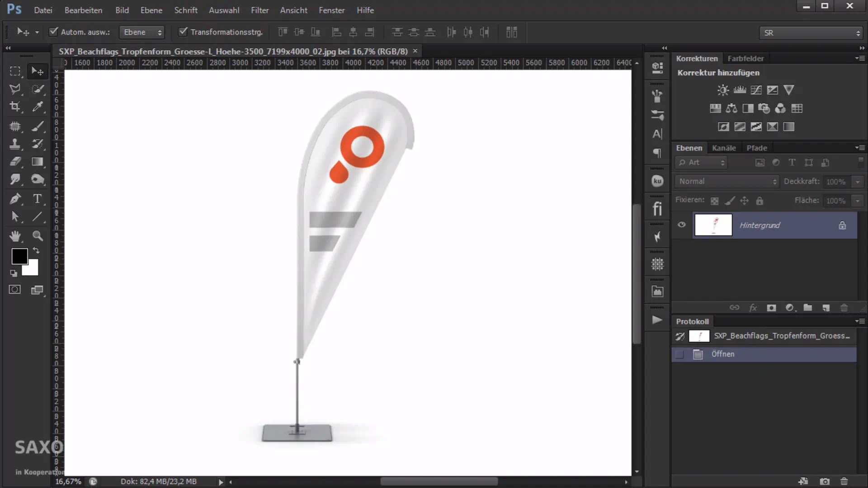Click the black foreground color swatch
The image size is (868, 488).
pyautogui.click(x=19, y=256)
